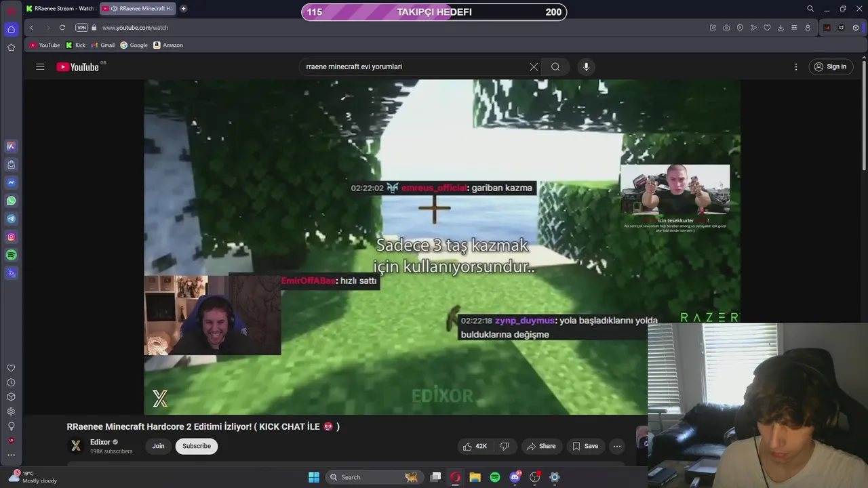868x488 pixels.
Task: Open the Edixor channel name link
Action: (x=100, y=442)
